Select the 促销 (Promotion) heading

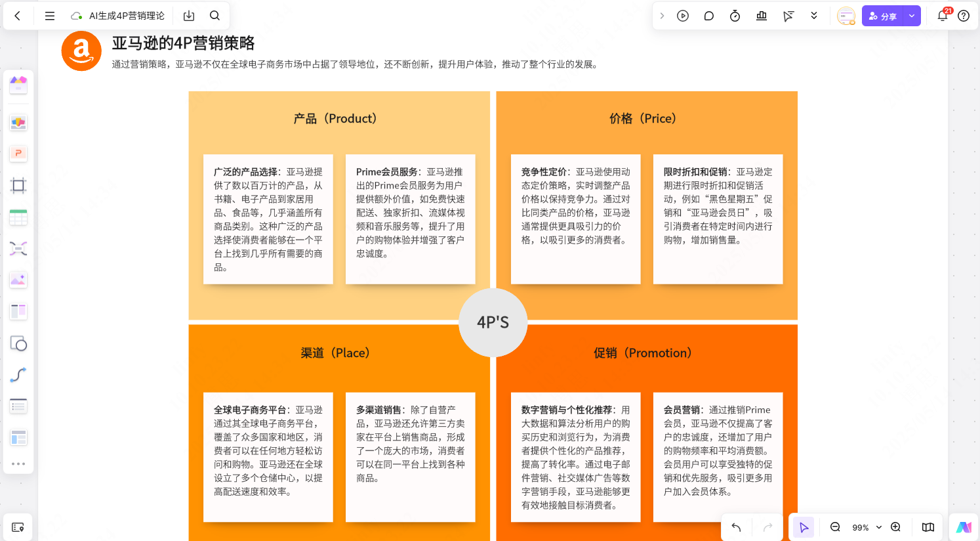643,353
